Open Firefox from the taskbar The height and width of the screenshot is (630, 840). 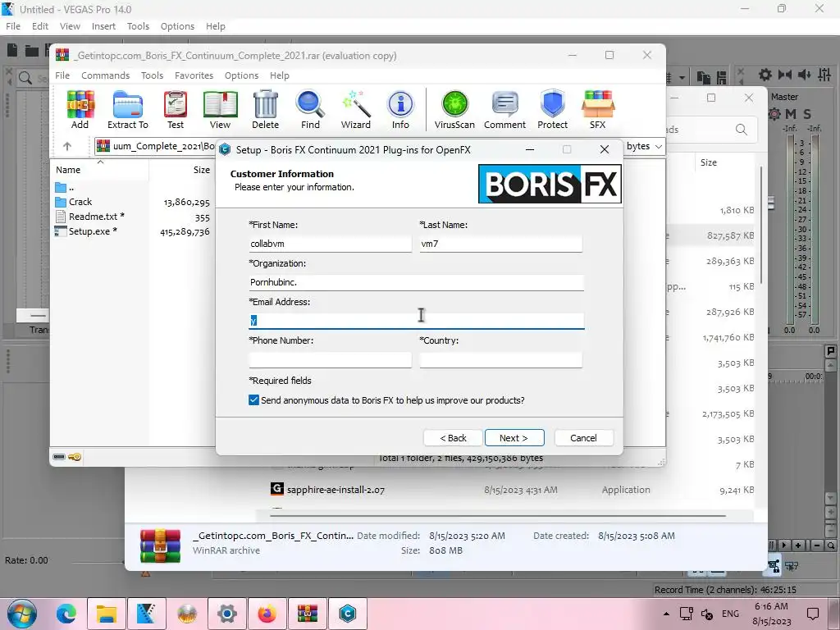pos(267,614)
